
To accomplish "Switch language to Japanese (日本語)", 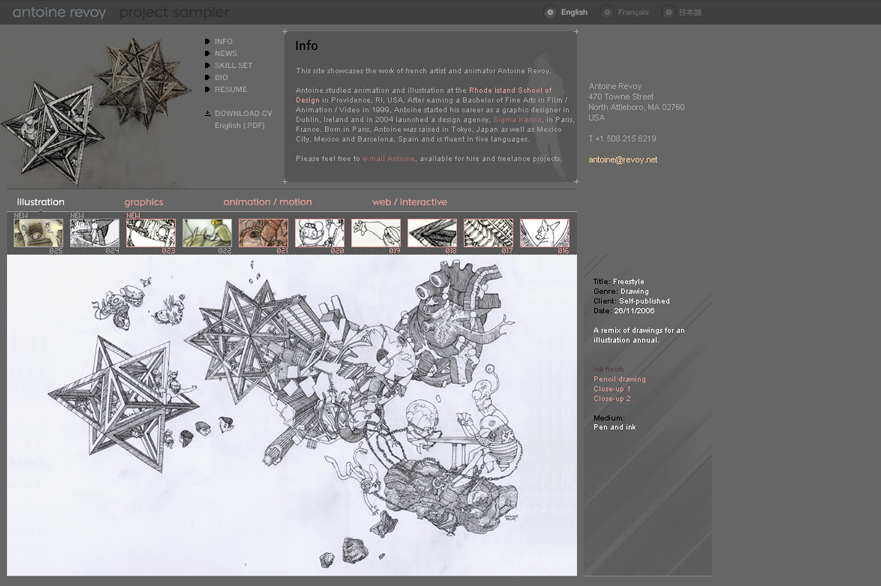I will click(668, 13).
